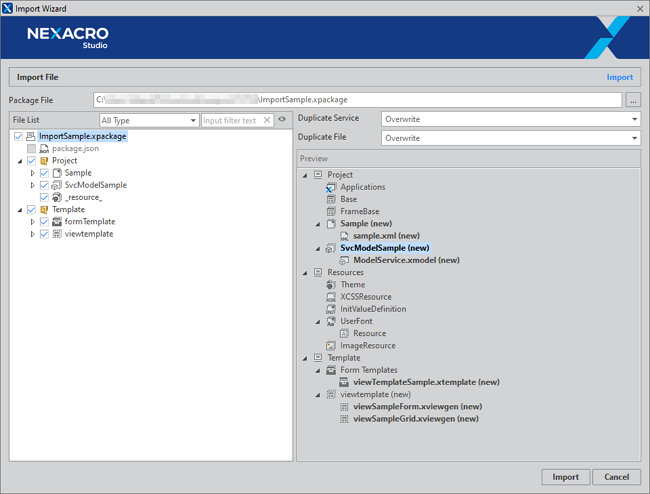
Task: Click the XCSSResource icon in Preview
Action: 331,297
